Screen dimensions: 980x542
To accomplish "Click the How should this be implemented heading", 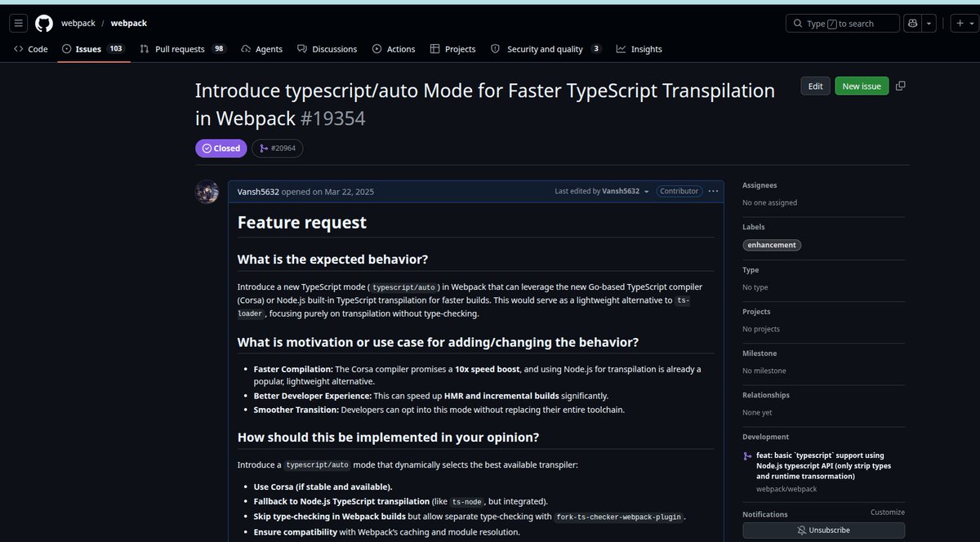I will 388,437.
